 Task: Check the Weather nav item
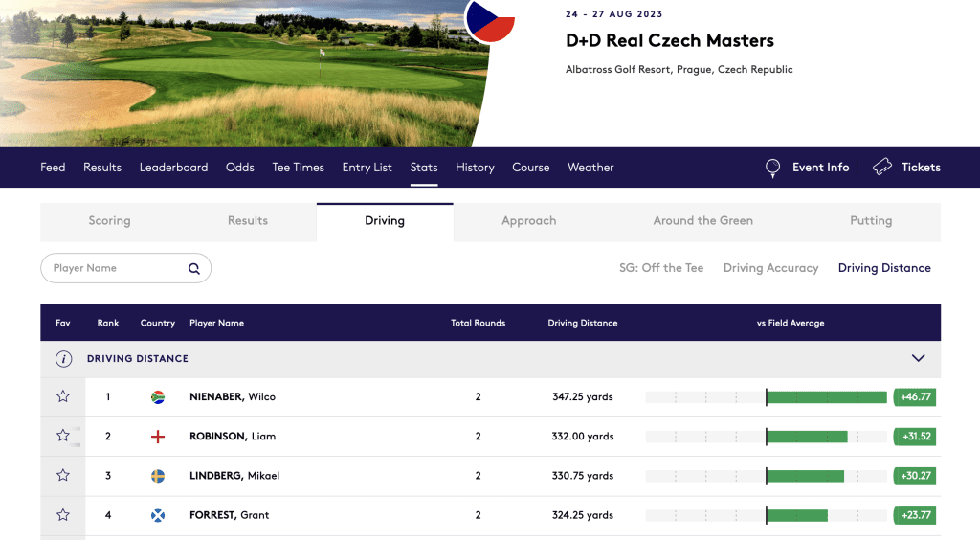[590, 167]
